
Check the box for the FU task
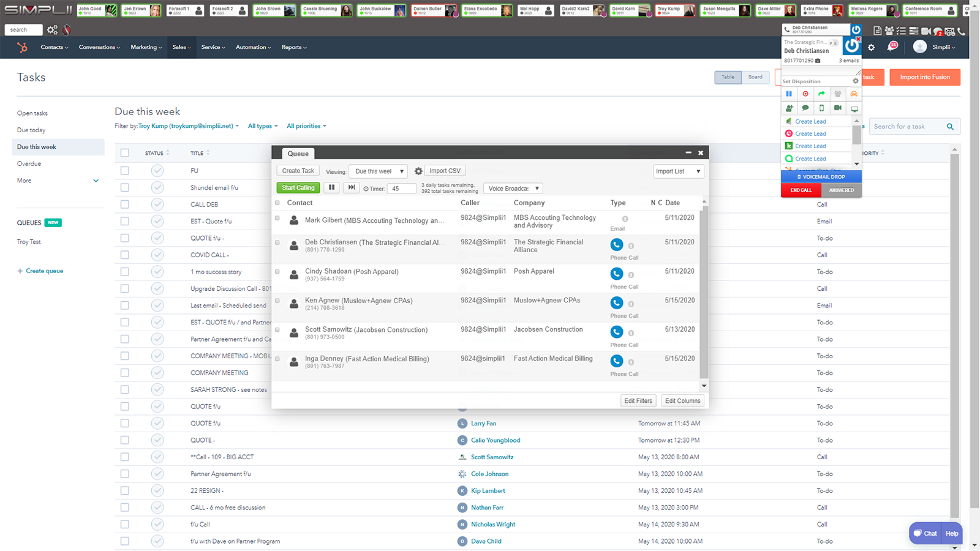pos(125,171)
